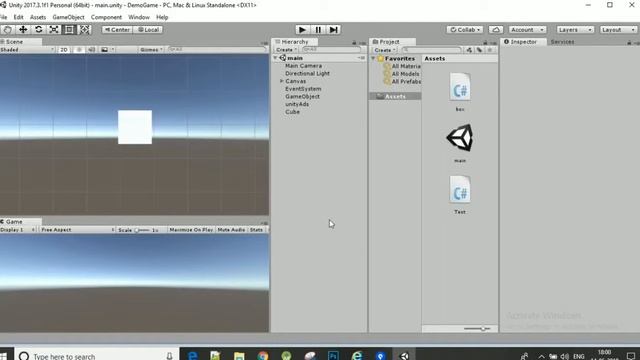The height and width of the screenshot is (360, 640).
Task: Select Main Camera in Hierarchy
Action: 303,66
